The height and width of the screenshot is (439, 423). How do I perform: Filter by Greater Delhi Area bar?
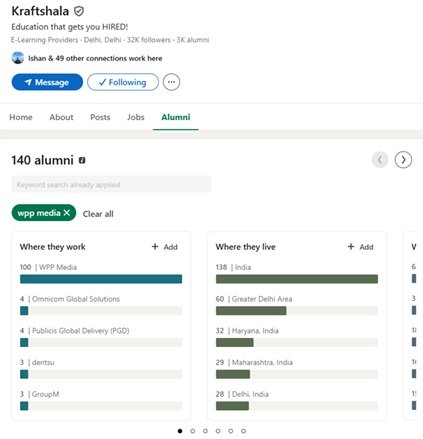pos(297,311)
